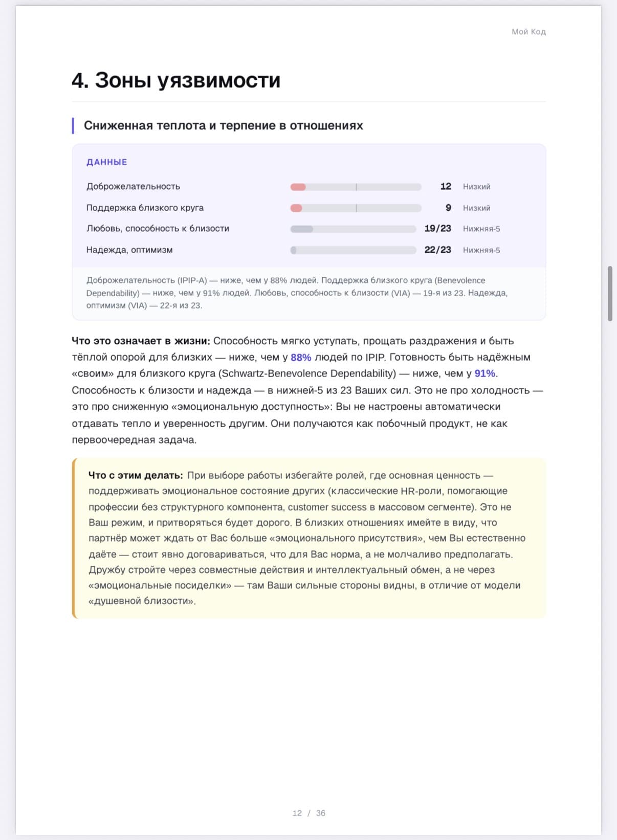Click the score value "9"
Image resolution: width=617 pixels, height=840 pixels.
tap(448, 208)
